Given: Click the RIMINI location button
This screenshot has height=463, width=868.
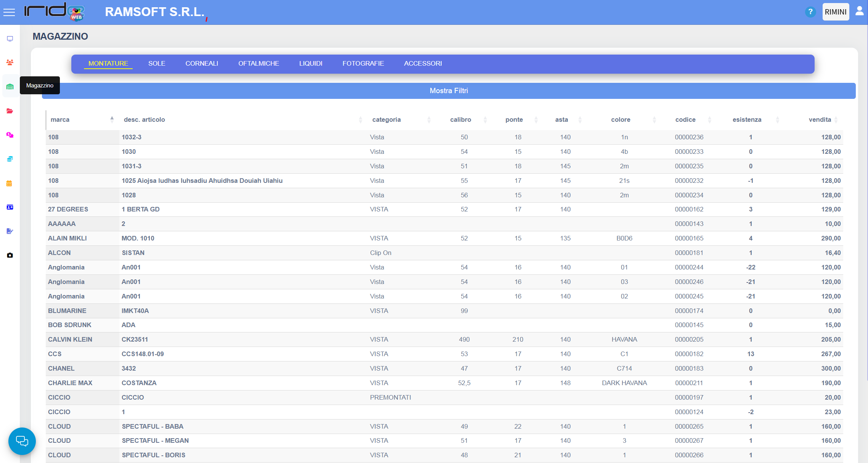Looking at the screenshot, I should [836, 12].
